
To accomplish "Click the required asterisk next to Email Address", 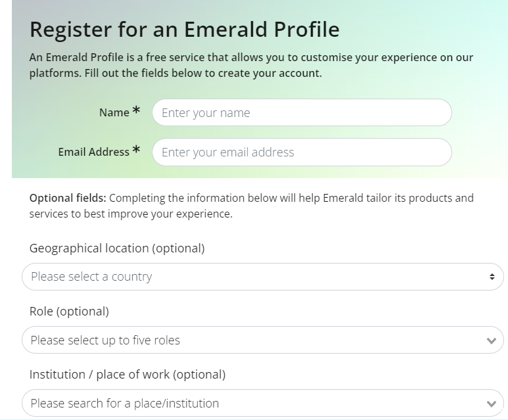I will click(x=136, y=151).
